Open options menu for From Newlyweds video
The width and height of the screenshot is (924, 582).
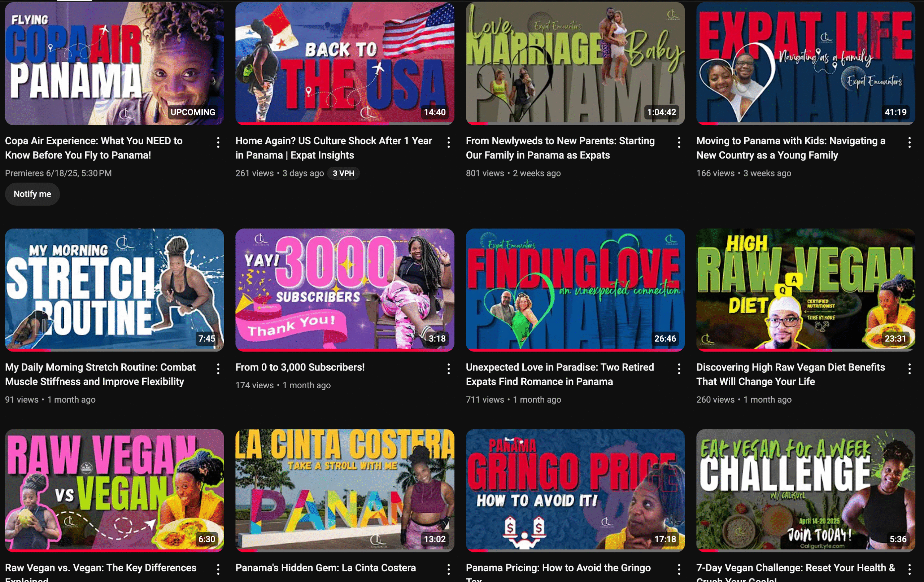[x=679, y=143]
